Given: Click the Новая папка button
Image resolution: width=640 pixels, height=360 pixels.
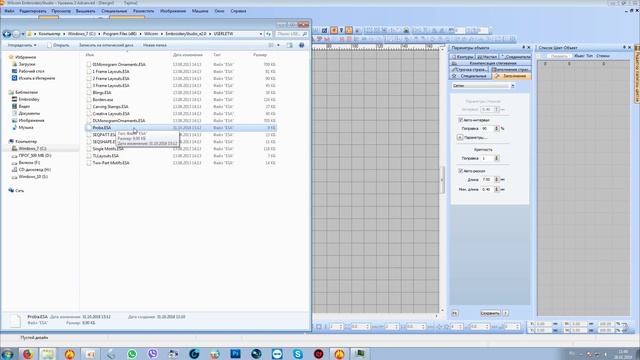Looking at the screenshot, I should pos(155,45).
